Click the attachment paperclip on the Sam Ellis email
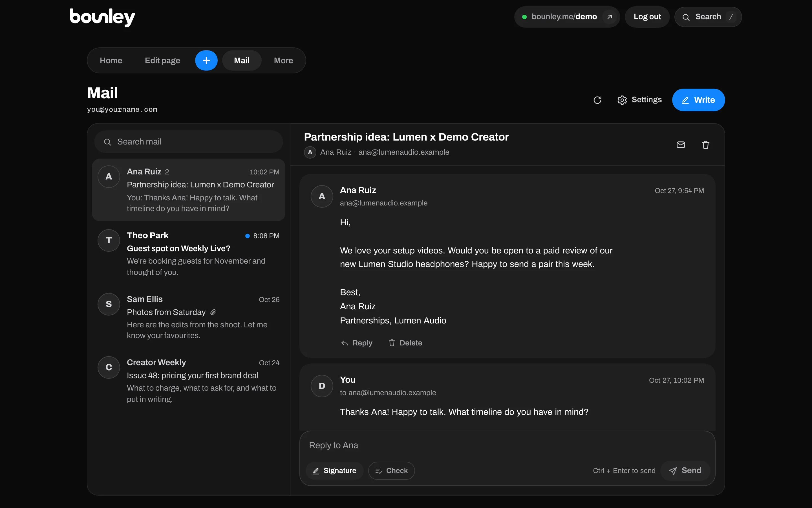 click(213, 312)
